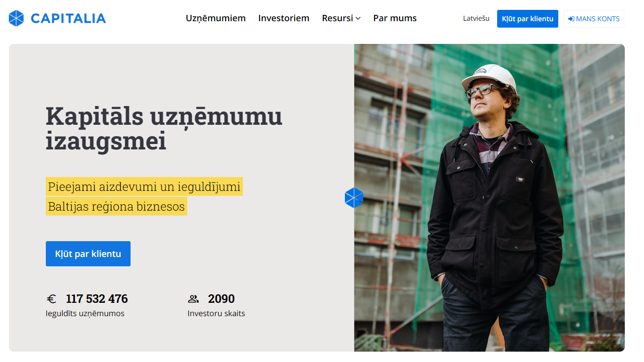Viewport: 644px width, 362px height.
Task: Open the Uzņēmumiem menu item
Action: coord(216,18)
